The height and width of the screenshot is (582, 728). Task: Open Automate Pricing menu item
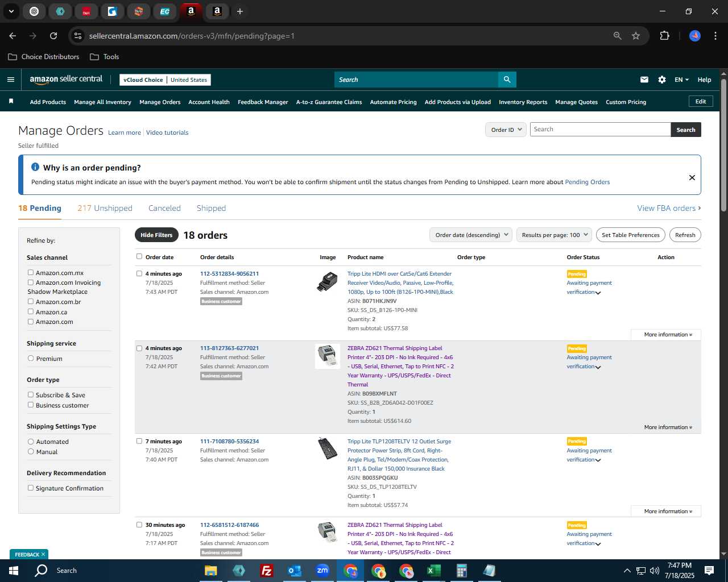(x=393, y=102)
